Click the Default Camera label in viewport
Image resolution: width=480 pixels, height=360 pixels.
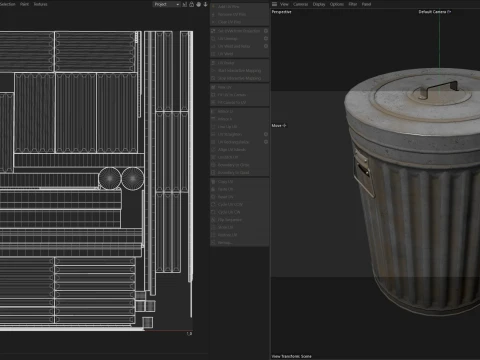pos(435,12)
